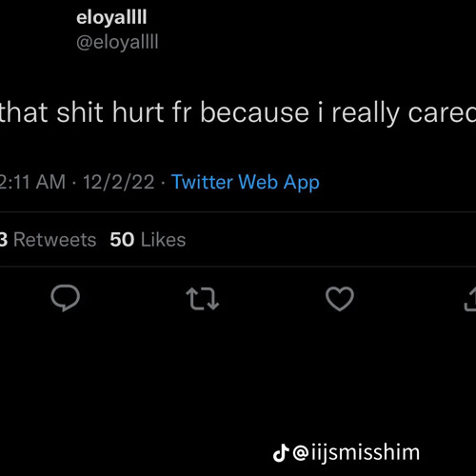Retweet using the looping arrows icon
Image resolution: width=476 pixels, height=476 pixels.
coord(203,298)
